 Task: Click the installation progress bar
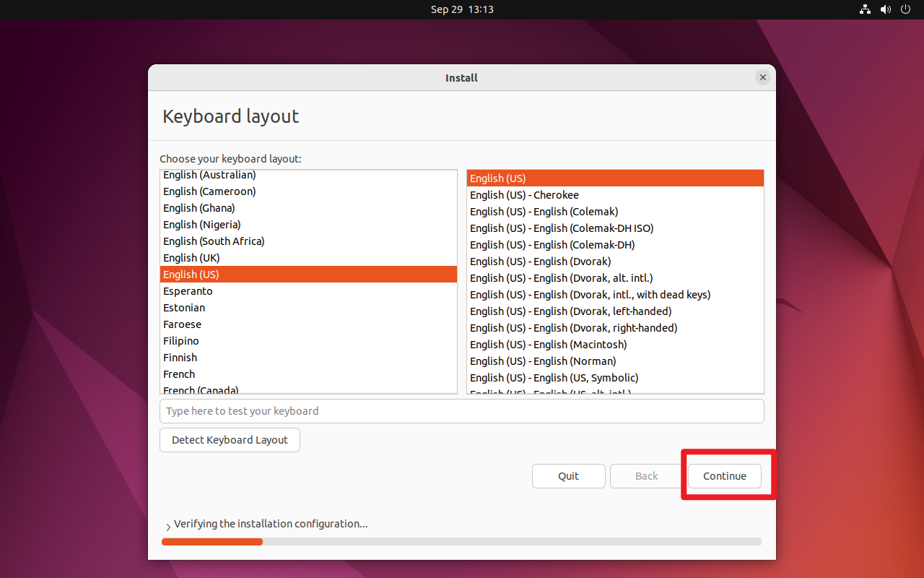(461, 541)
